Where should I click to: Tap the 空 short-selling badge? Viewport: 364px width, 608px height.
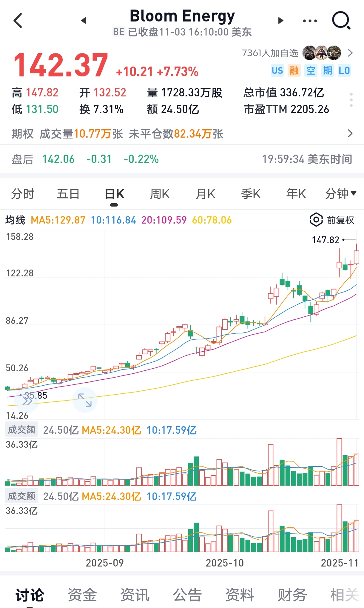311,71
